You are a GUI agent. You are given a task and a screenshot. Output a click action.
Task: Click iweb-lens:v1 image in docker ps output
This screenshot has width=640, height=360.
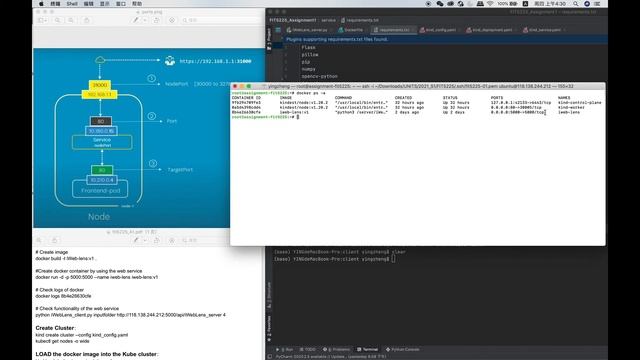[x=294, y=112]
